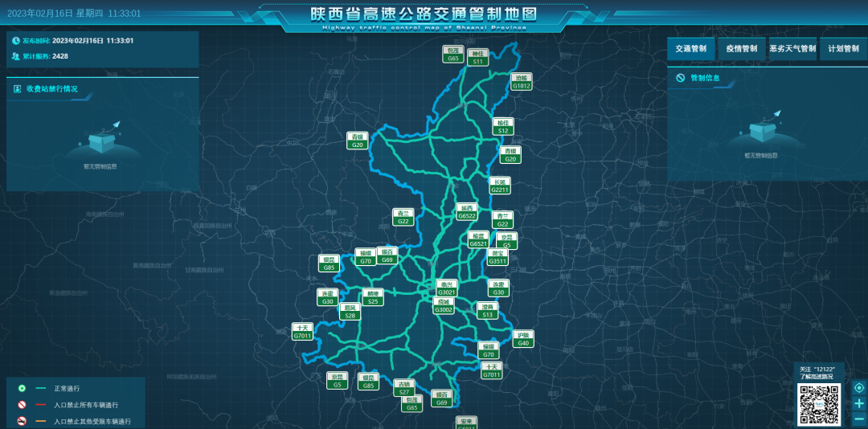This screenshot has height=429, width=868.
Task: Click the 12122 QR code image
Action: (x=817, y=405)
